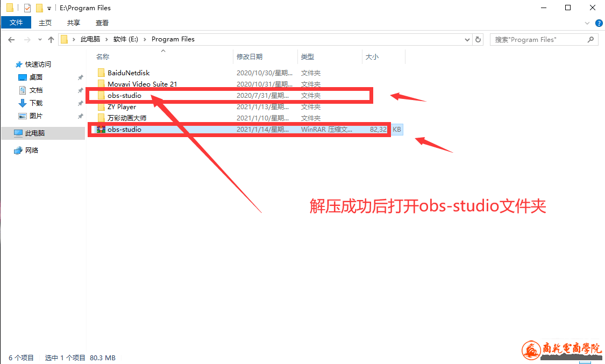
Task: Click the properties quick access toolbar icon
Action: [27, 8]
